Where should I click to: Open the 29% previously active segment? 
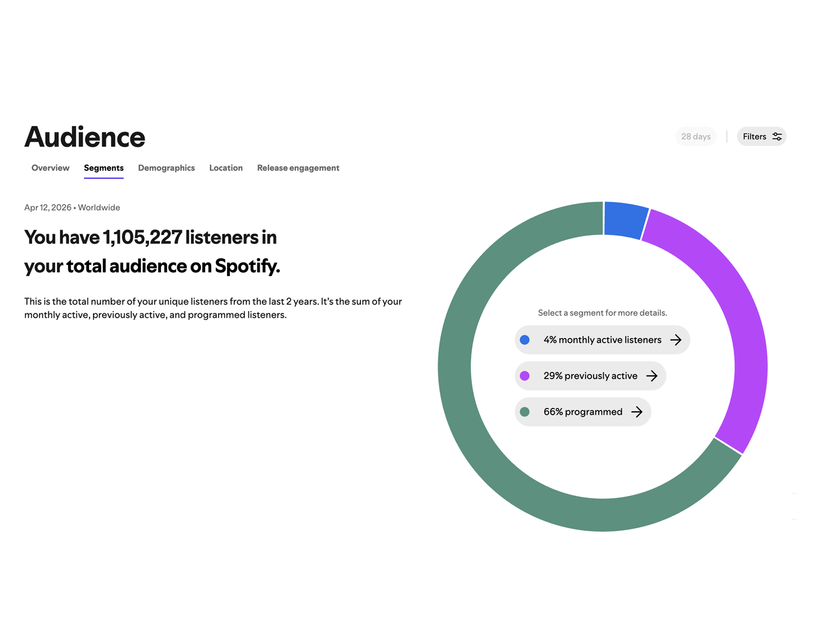tap(590, 376)
